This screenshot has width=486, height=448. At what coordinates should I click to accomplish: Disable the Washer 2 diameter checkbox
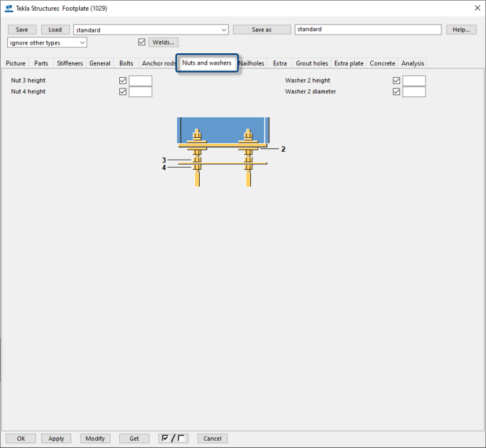pyautogui.click(x=397, y=92)
